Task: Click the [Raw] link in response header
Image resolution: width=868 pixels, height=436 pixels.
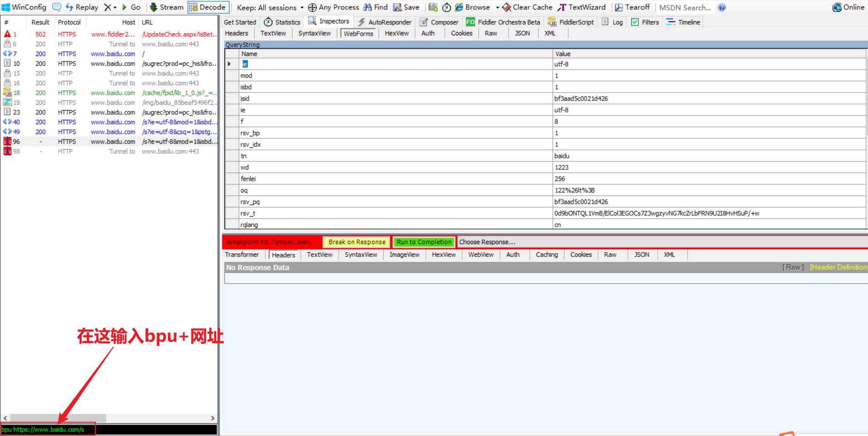Action: (x=793, y=267)
